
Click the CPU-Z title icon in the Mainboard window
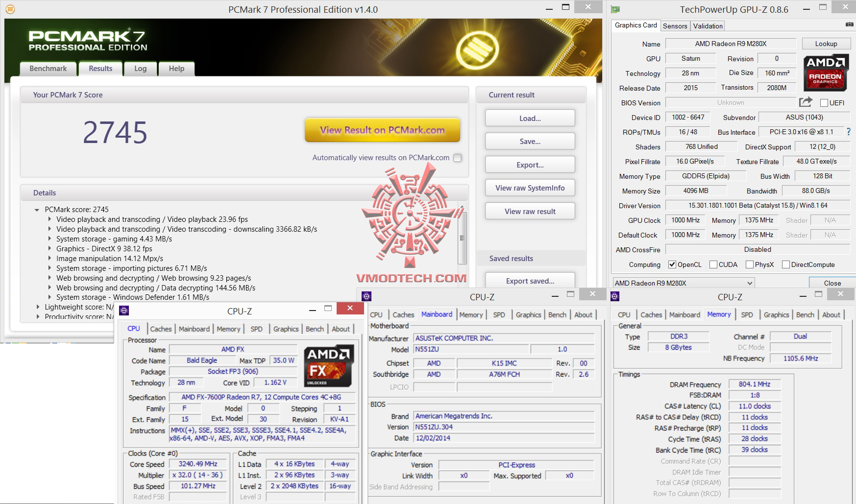point(367,296)
